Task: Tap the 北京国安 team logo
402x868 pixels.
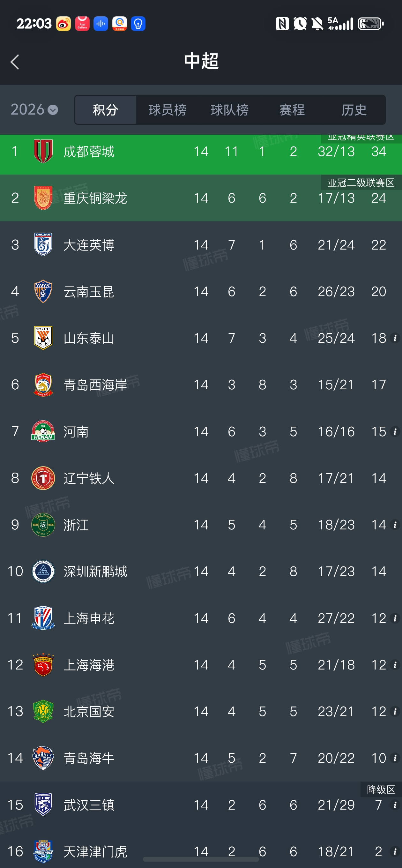Action: click(43, 711)
